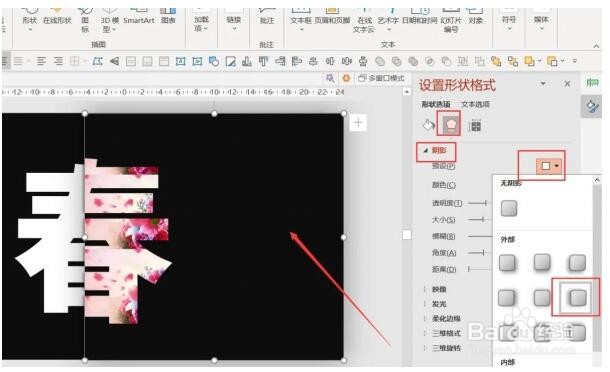Click the bring forward icon in quick toolbar

click(x=529, y=61)
